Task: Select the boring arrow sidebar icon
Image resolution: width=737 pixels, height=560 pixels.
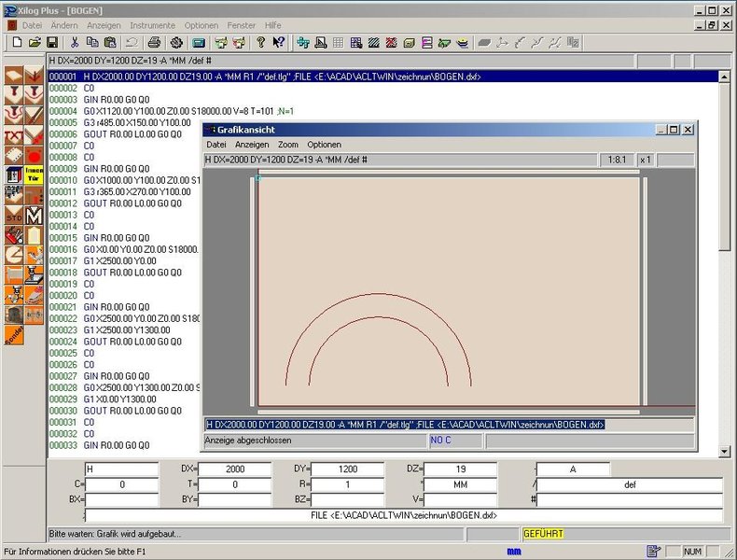Action: point(34,76)
